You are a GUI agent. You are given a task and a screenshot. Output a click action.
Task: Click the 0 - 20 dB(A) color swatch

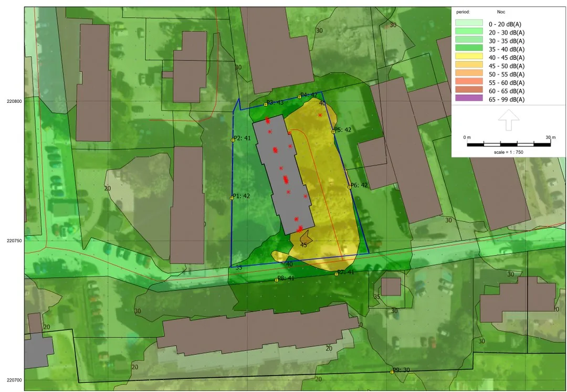(469, 23)
